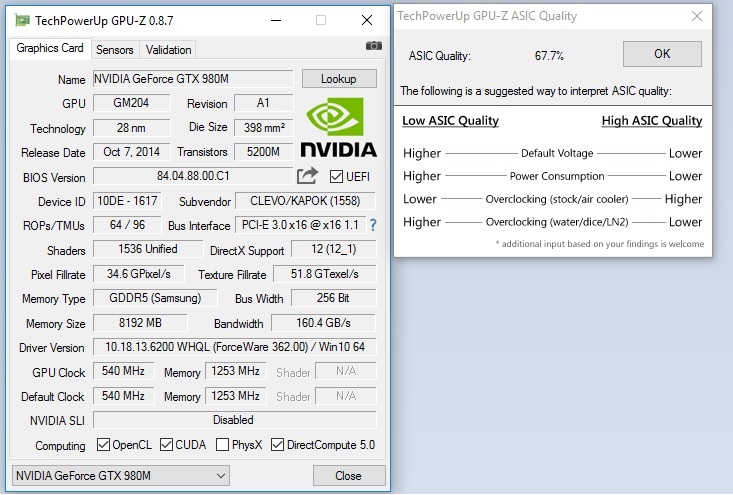Click the GPU Clock row Shader N/A field
Viewport: 733px width, 495px height.
click(x=345, y=371)
